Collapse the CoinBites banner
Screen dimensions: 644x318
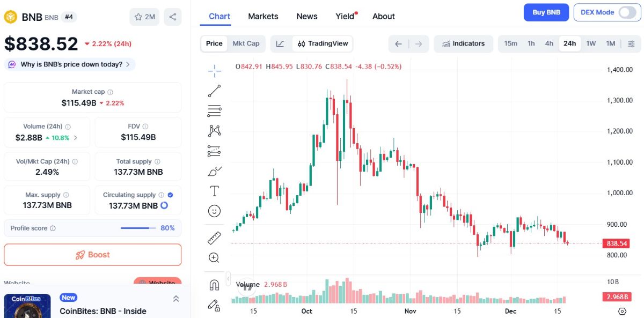[176, 299]
